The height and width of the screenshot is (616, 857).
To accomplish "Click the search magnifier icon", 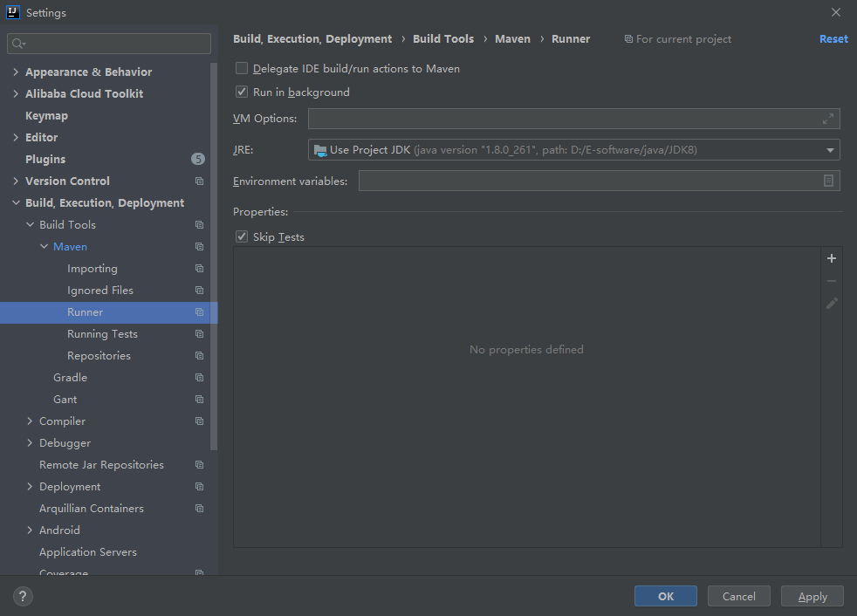I will [18, 44].
